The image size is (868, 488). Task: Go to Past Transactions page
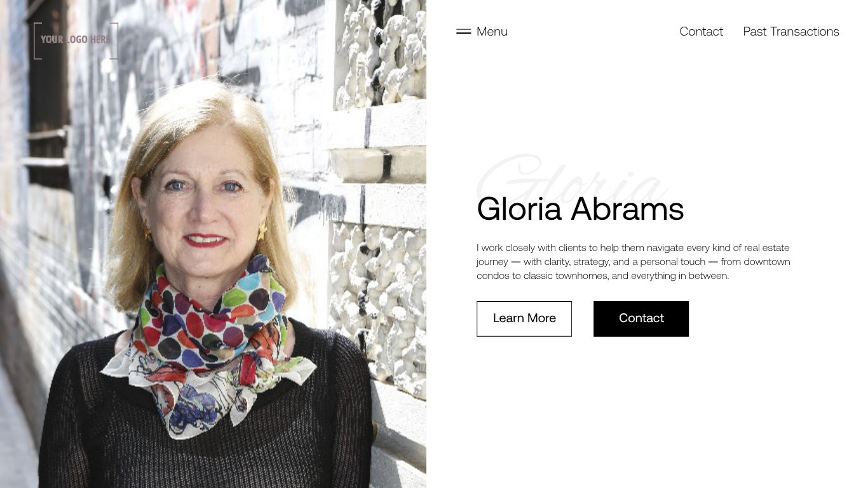point(791,32)
